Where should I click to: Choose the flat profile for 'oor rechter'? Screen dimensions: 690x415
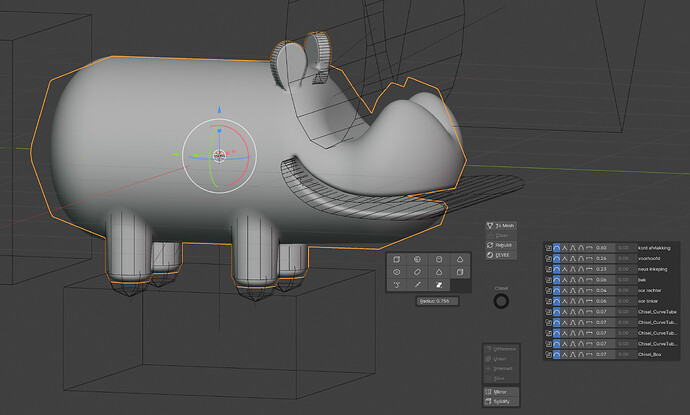click(589, 290)
